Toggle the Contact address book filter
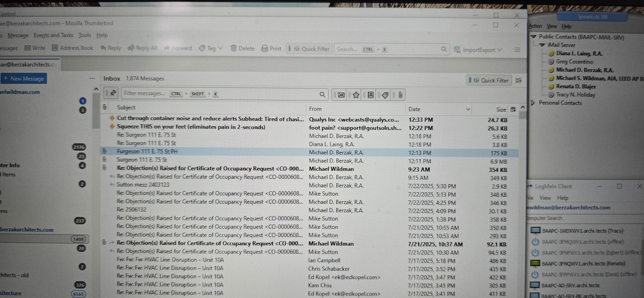 click(370, 95)
